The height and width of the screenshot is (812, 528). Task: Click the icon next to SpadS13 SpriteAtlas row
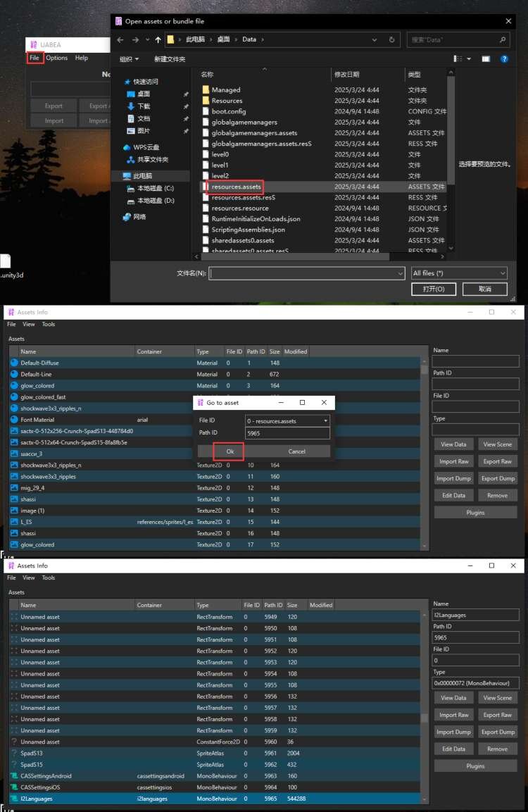15,753
